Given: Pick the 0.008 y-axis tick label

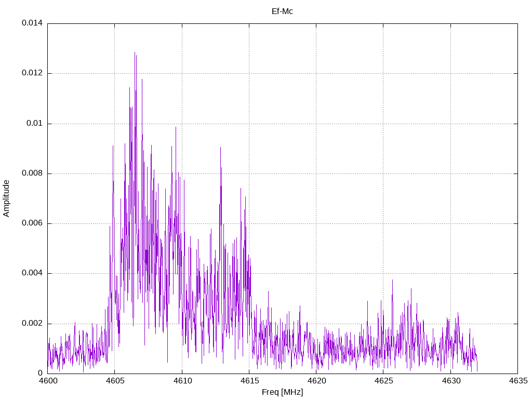Looking at the screenshot, I should pos(32,174).
